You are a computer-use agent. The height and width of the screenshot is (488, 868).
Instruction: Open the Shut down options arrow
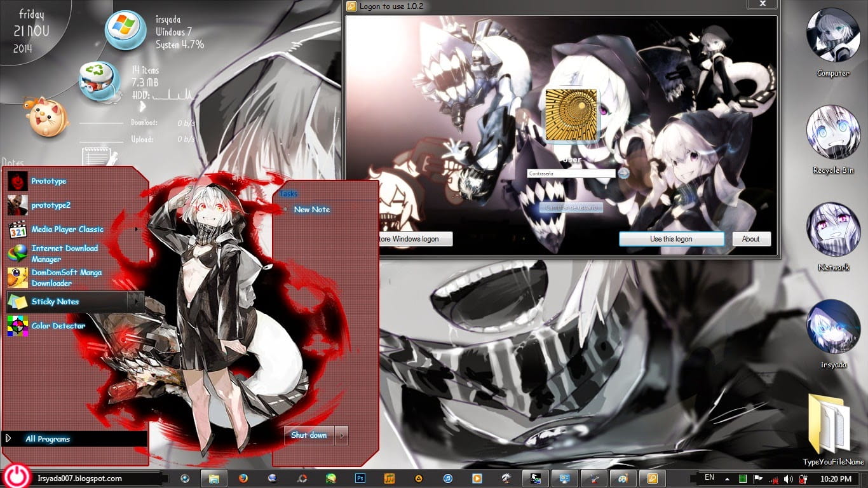(341, 435)
